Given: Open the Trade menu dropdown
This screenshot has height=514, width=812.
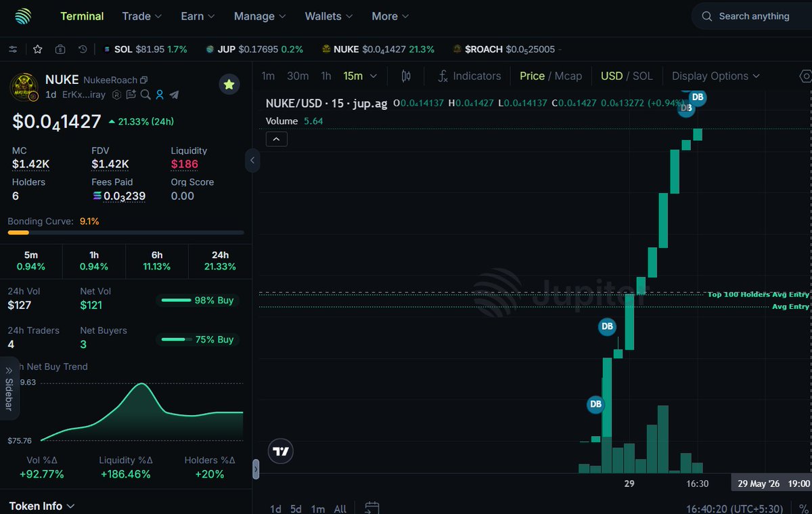Looking at the screenshot, I should point(142,16).
